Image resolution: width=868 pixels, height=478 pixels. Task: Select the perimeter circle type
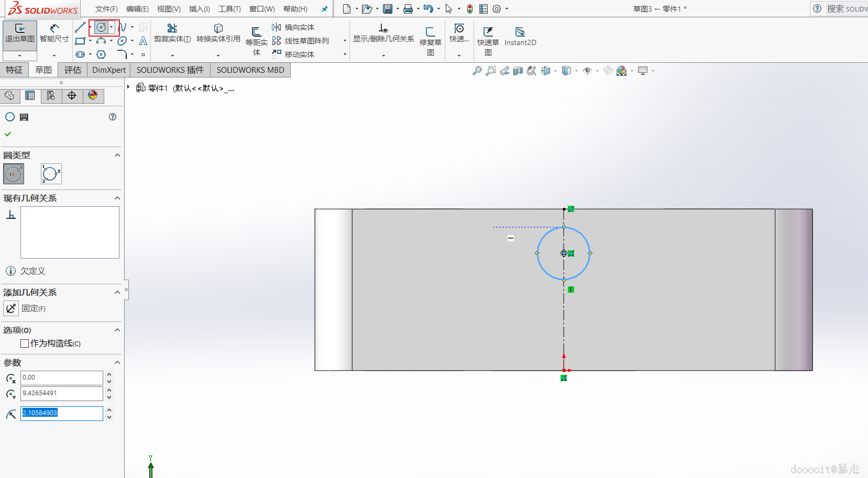click(x=51, y=174)
